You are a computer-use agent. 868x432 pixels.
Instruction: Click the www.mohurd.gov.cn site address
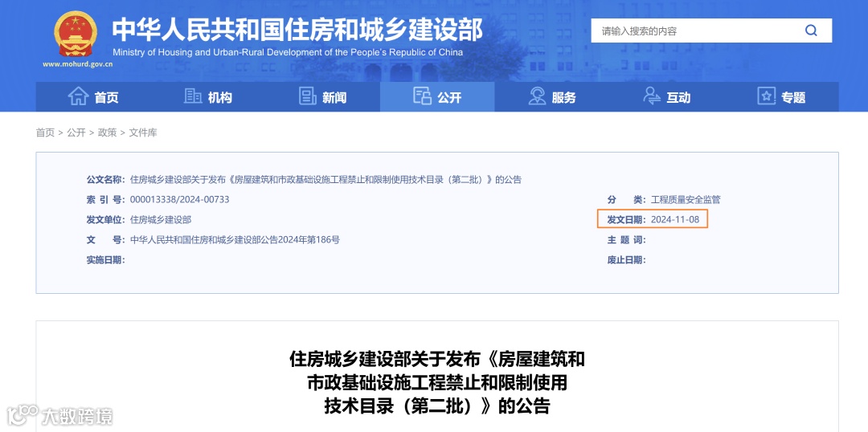click(x=77, y=64)
